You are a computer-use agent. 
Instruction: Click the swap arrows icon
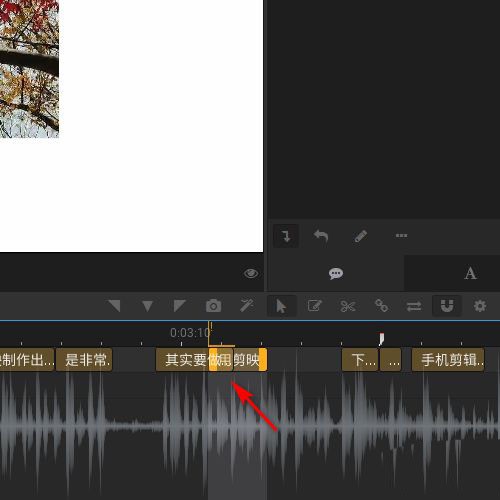tap(414, 306)
